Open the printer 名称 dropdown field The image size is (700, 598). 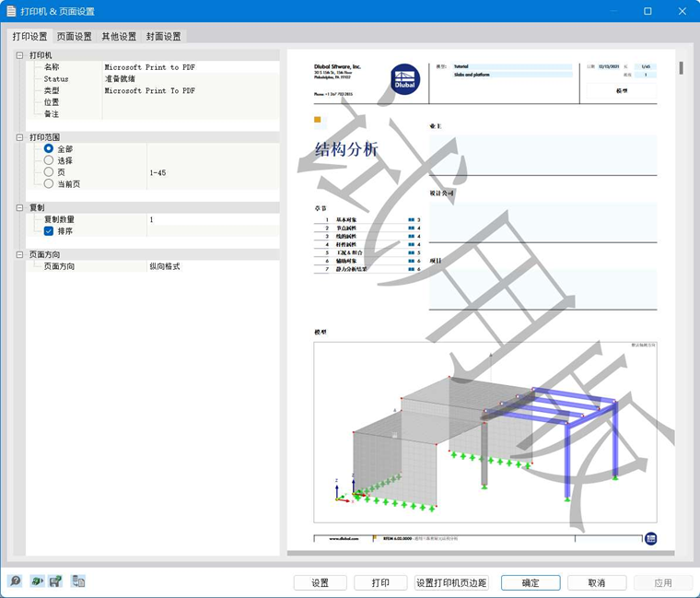pyautogui.click(x=191, y=67)
